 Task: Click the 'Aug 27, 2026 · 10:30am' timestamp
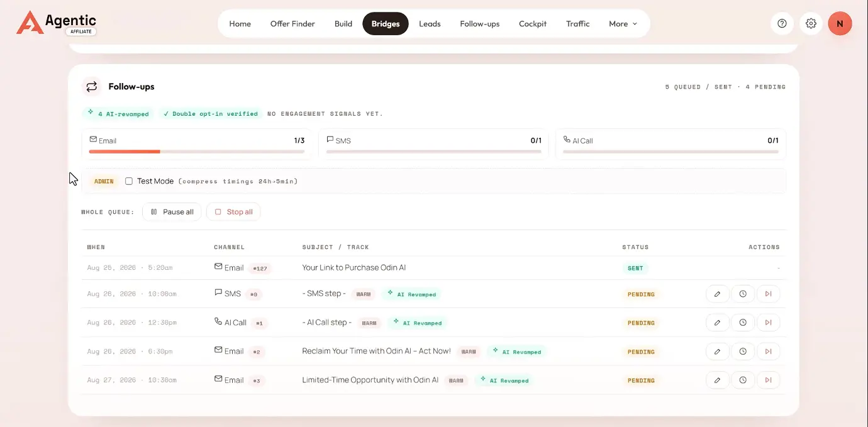point(131,380)
